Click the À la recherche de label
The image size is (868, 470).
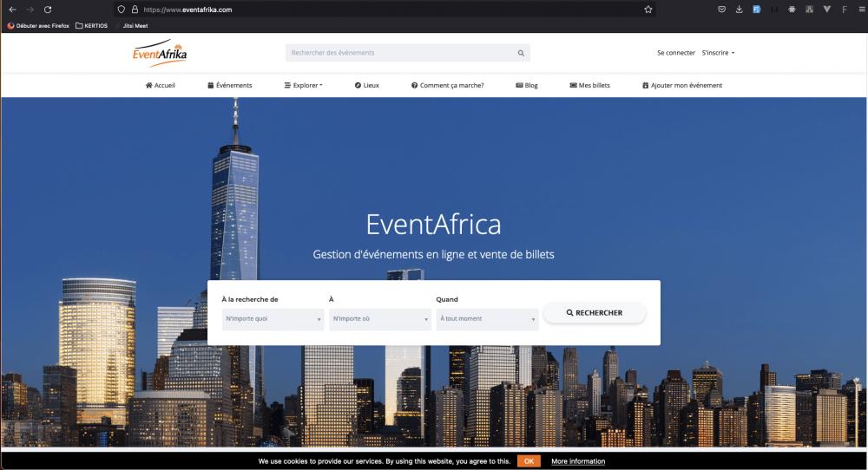coord(250,299)
